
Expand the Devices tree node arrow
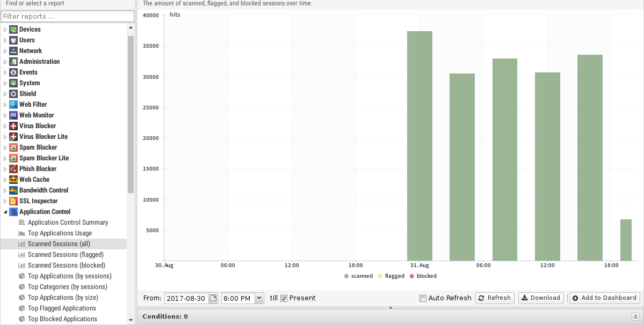tap(5, 29)
